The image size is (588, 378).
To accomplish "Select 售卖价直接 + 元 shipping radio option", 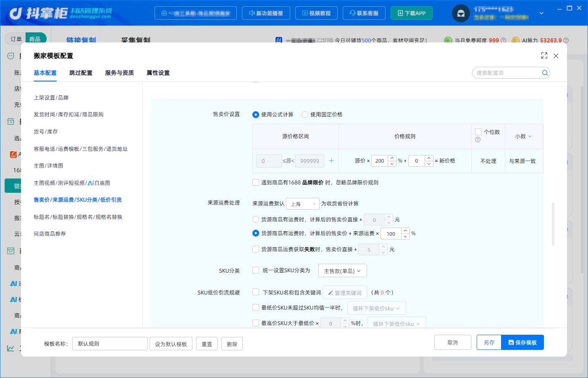I will [256, 219].
